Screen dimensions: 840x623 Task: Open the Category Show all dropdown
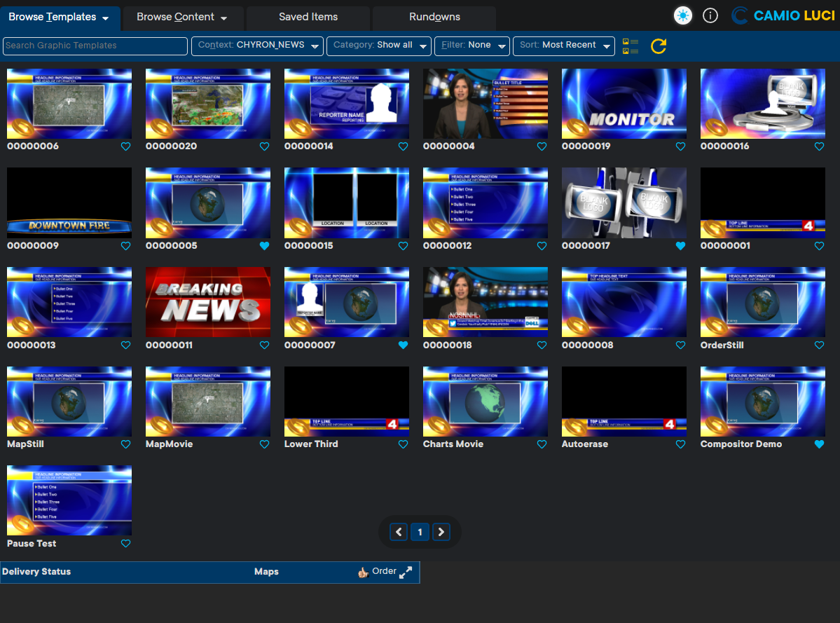click(x=379, y=46)
